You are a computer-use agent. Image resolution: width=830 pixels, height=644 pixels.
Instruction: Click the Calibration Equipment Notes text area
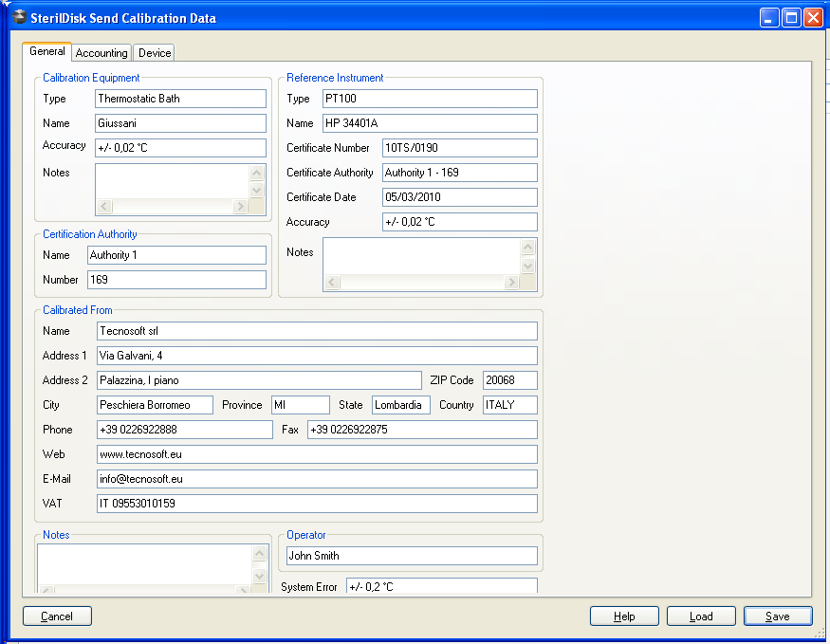[x=172, y=181]
